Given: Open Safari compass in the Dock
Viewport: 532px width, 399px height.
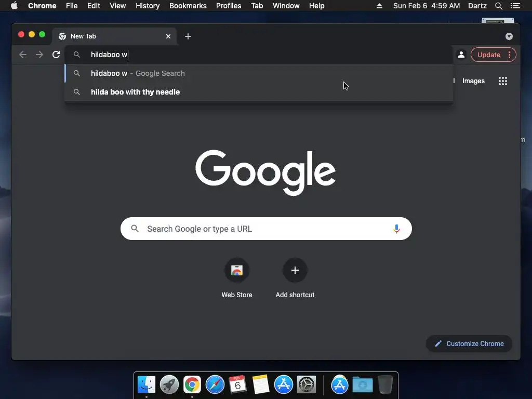Looking at the screenshot, I should click(215, 384).
